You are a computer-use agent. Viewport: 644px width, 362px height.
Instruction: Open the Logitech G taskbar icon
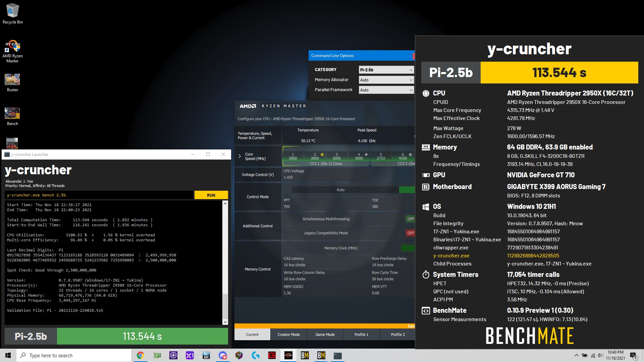[x=256, y=355]
